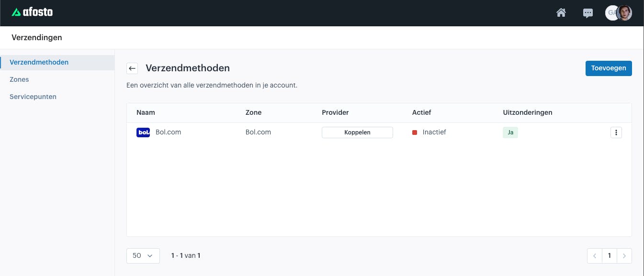Screen dimensions: 644x276
Task: Click the Bol.com logo icon
Action: point(143,132)
